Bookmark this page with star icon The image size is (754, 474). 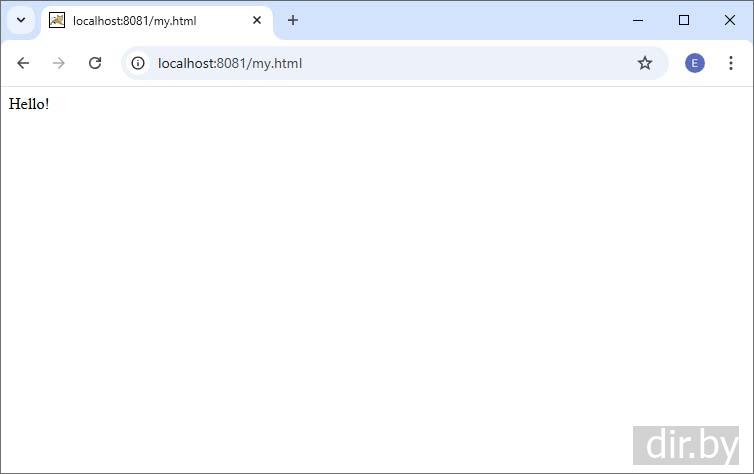click(x=644, y=63)
